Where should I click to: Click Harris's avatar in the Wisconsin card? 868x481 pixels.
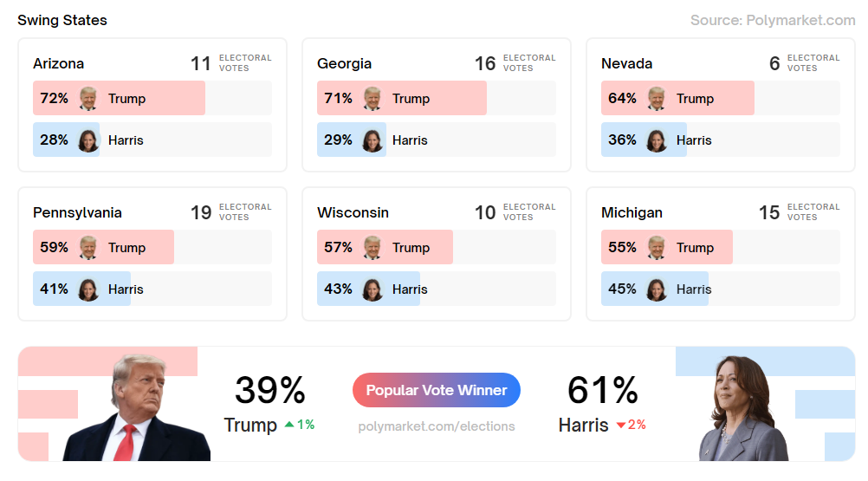point(372,289)
